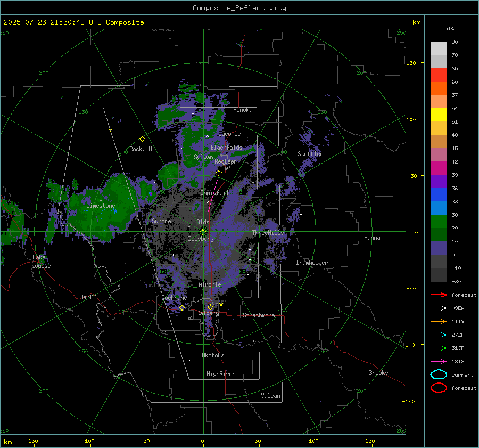Image resolution: width=479 pixels, height=448 pixels.
Task: Click the Drumheller city label
Action: 312,263
